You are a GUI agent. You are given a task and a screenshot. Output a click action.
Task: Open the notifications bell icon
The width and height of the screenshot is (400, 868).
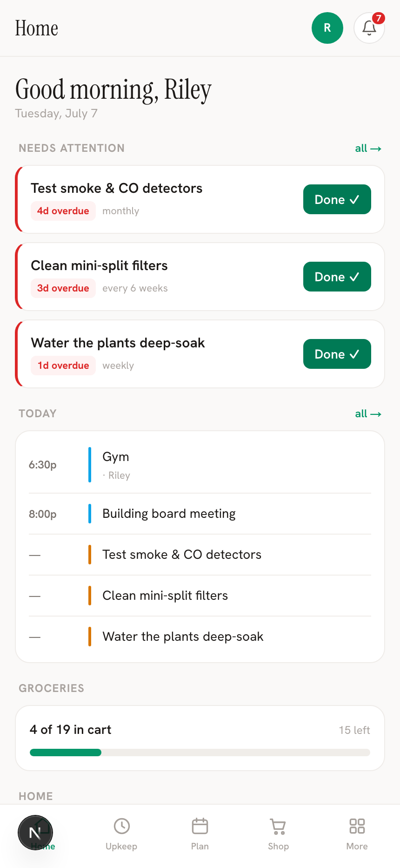(369, 28)
